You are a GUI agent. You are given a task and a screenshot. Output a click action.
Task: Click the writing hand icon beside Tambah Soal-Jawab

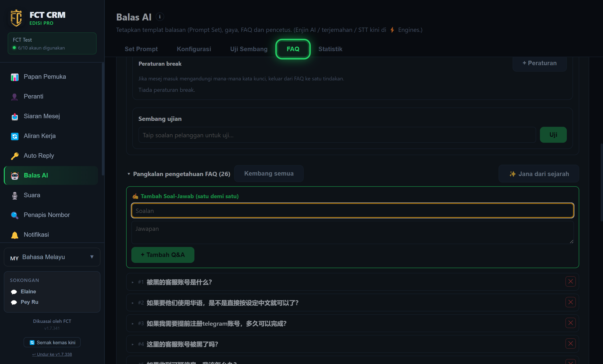(135, 196)
